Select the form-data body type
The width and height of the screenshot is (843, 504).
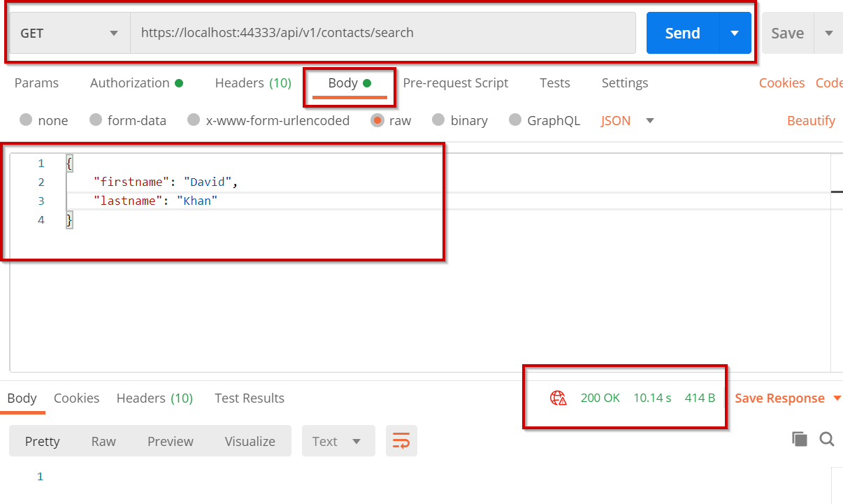pyautogui.click(x=128, y=120)
